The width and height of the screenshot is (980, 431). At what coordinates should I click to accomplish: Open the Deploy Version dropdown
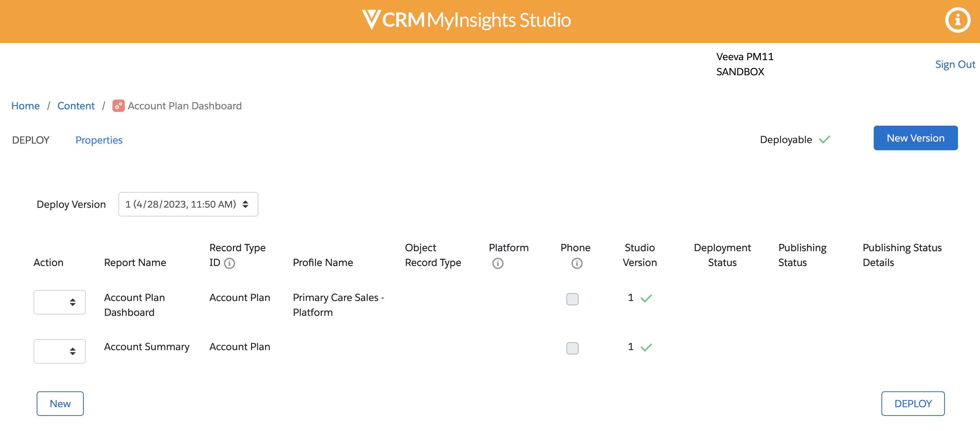point(188,204)
